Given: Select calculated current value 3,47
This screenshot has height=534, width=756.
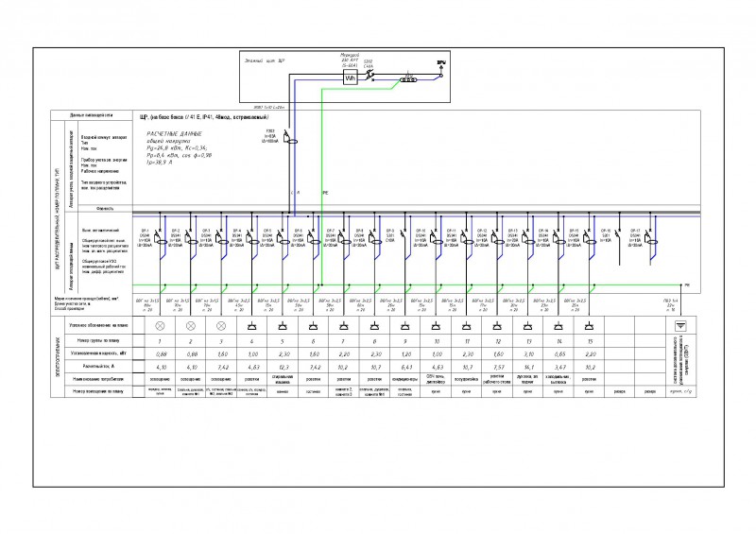Looking at the screenshot, I should (x=559, y=367).
